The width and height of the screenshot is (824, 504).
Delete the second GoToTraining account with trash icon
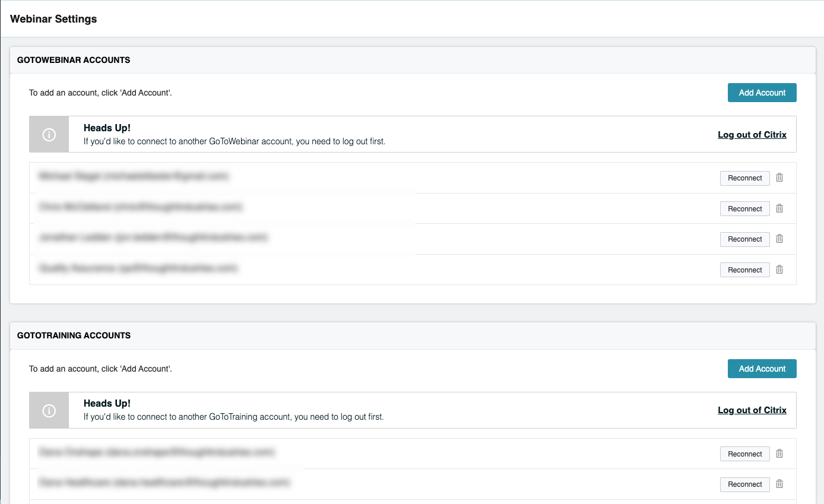[x=779, y=484]
